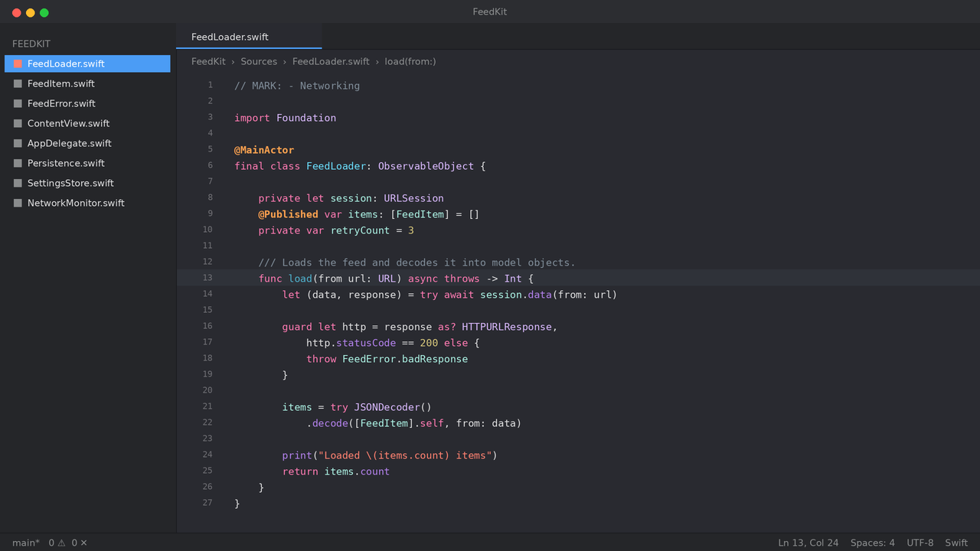Screen dimensions: 980x551
Task: Select ContentView.swift in the file list
Action: [87, 123]
